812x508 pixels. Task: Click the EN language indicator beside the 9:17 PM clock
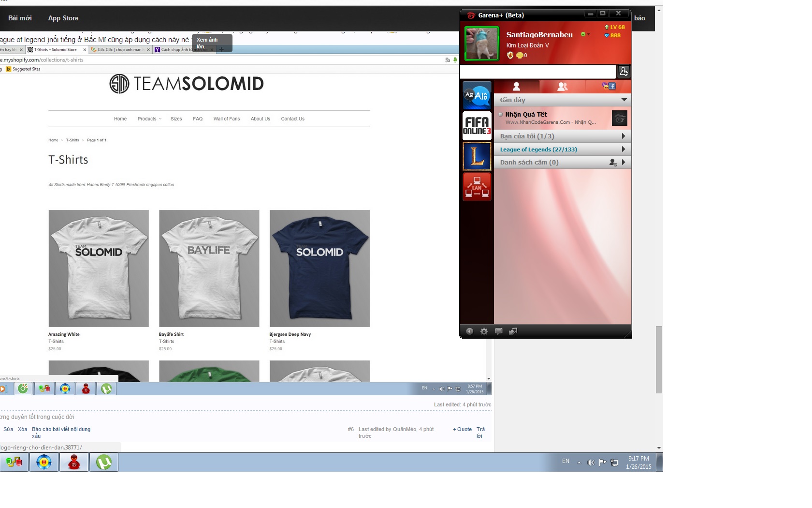pos(565,462)
